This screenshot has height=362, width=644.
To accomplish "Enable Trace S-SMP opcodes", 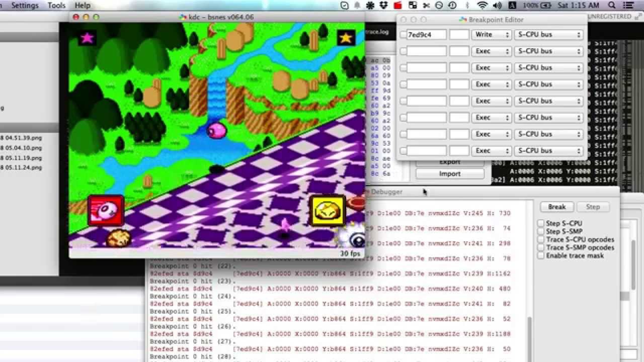I will [541, 247].
